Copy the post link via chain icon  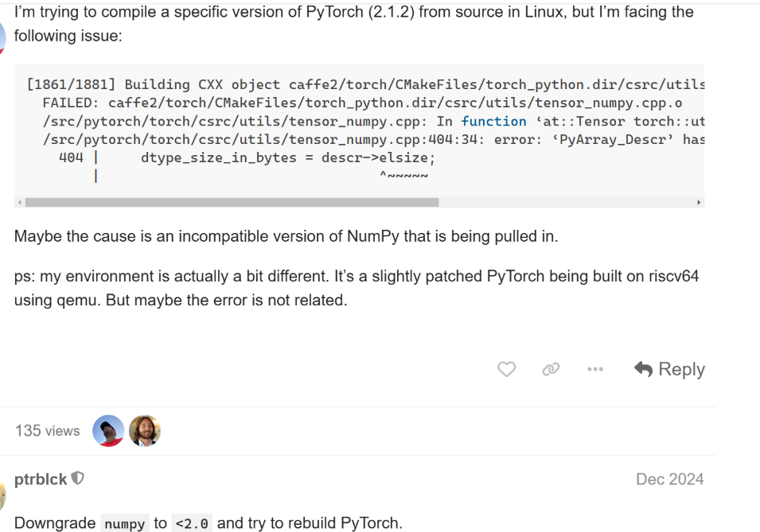(x=551, y=369)
